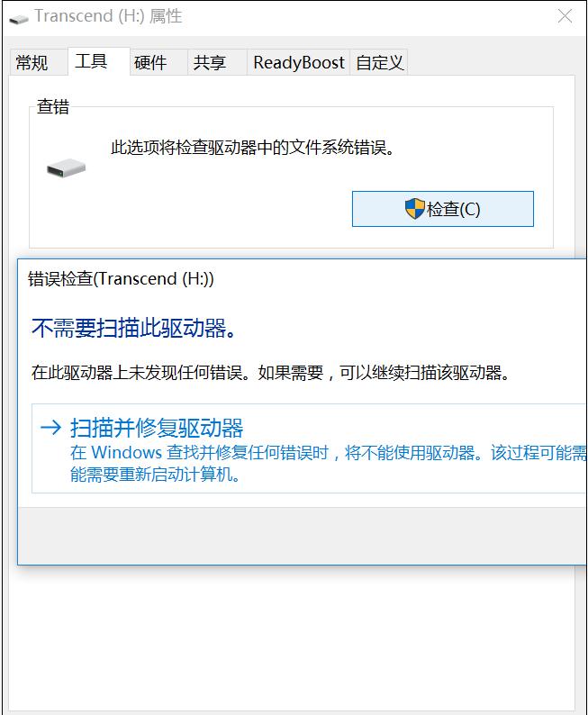Close the Transcend (H:) 属性 window

tap(565, 16)
